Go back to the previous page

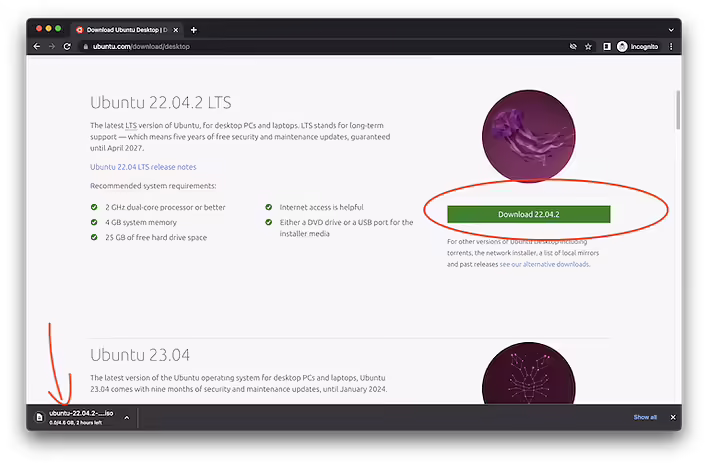(37, 47)
